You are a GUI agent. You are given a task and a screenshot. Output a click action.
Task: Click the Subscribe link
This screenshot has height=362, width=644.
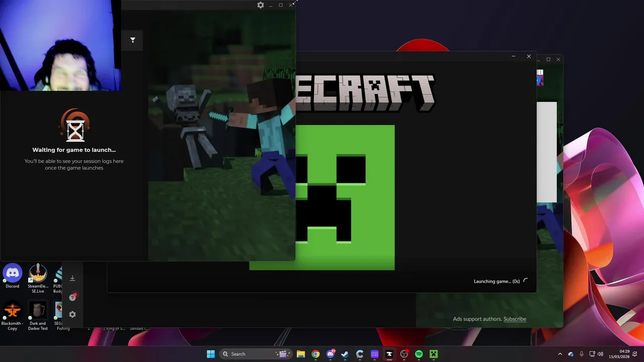click(x=515, y=319)
